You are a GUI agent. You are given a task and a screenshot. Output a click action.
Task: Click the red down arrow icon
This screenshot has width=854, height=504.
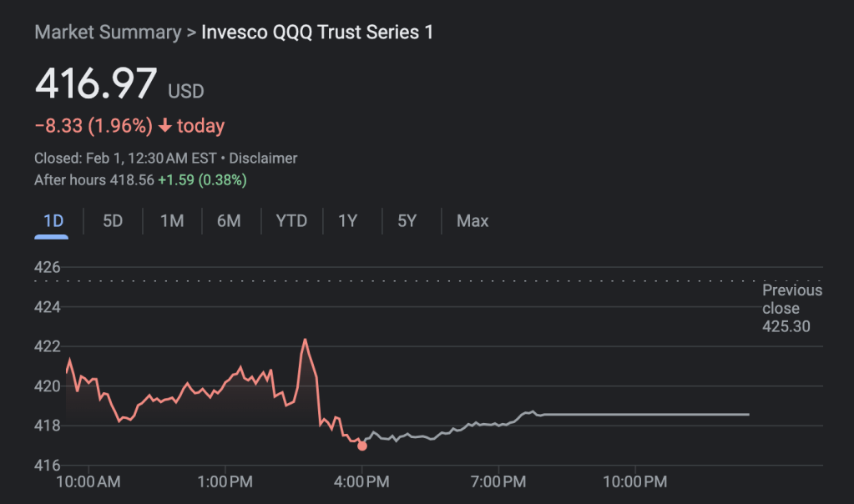click(164, 126)
